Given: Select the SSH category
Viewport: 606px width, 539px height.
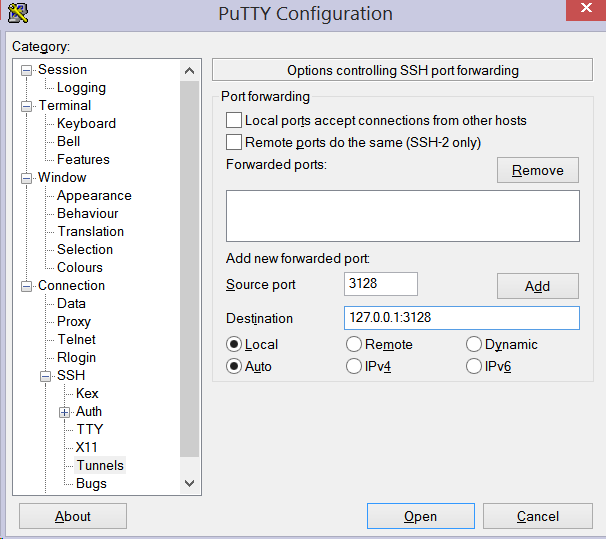Looking at the screenshot, I should 71,375.
